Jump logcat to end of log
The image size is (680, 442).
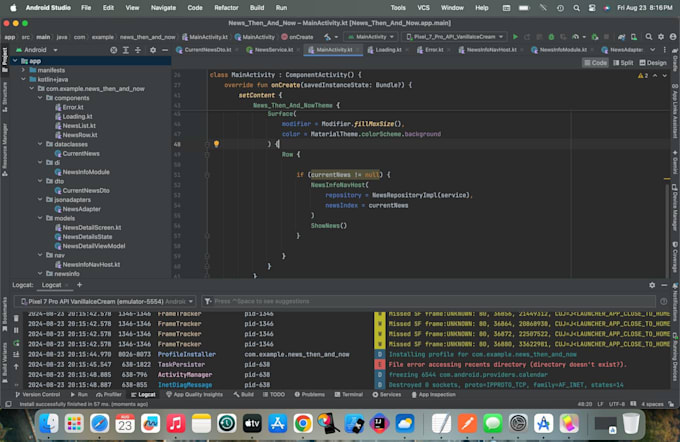tap(16, 354)
